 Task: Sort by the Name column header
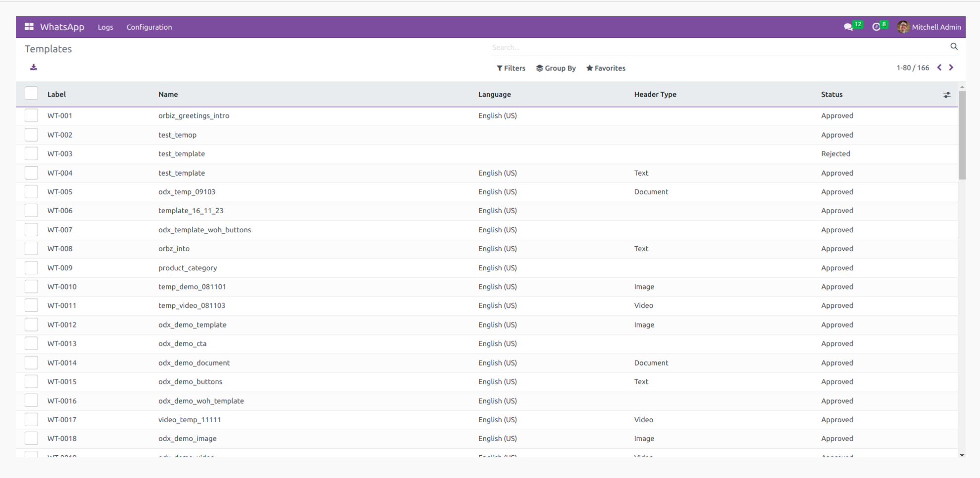[168, 94]
